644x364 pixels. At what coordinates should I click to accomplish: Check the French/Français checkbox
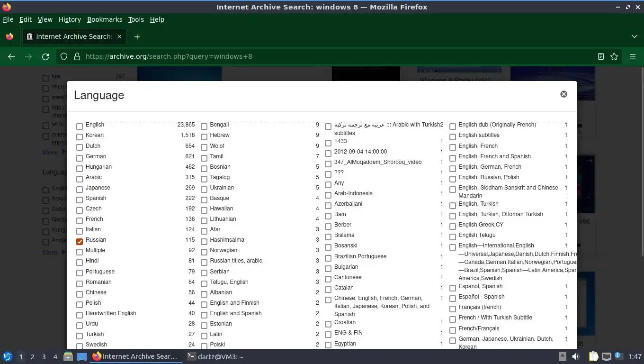click(453, 330)
